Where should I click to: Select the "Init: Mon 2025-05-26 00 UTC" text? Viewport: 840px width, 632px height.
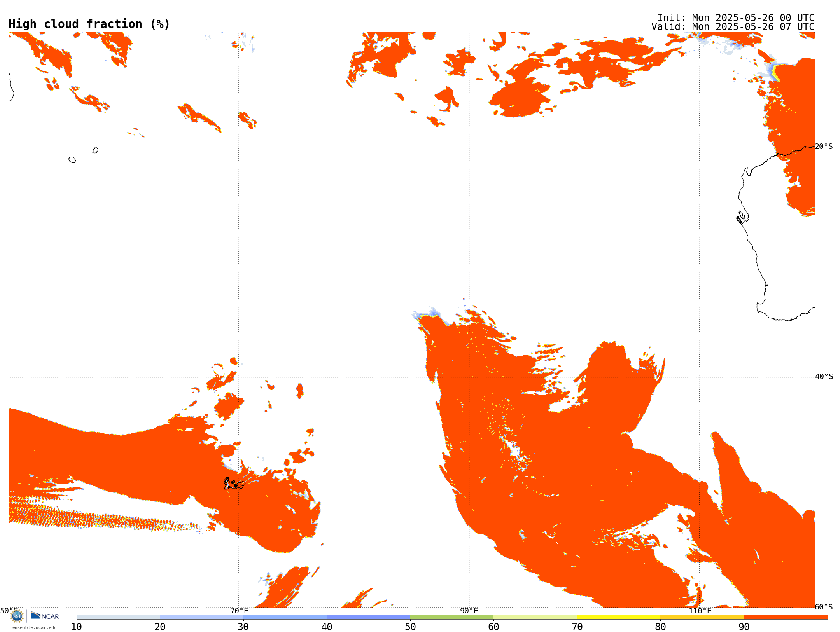736,18
